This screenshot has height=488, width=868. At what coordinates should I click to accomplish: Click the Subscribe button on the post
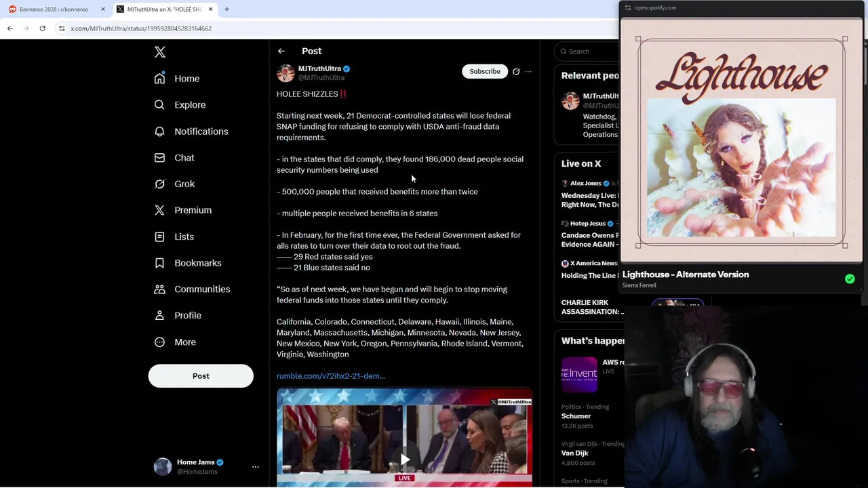point(485,71)
